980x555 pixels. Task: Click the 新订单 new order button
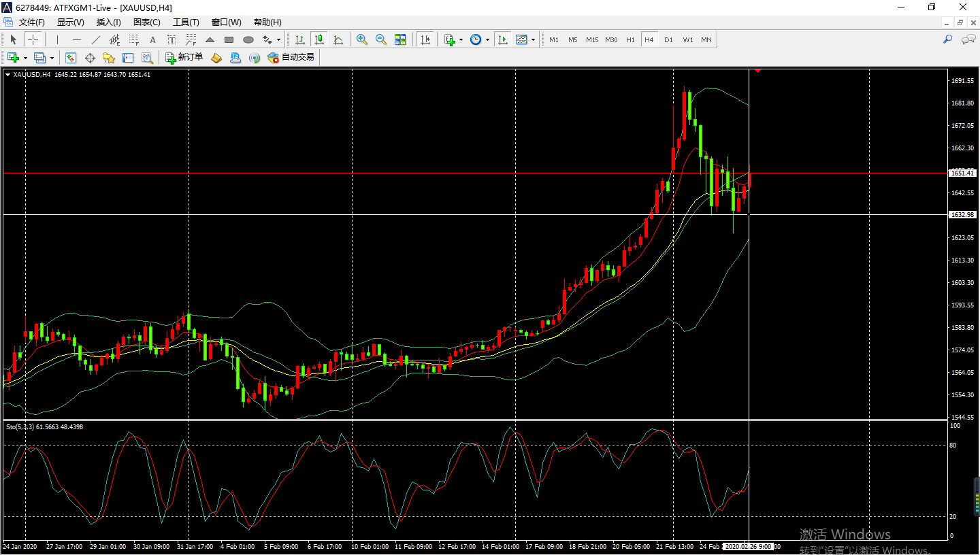pyautogui.click(x=184, y=58)
